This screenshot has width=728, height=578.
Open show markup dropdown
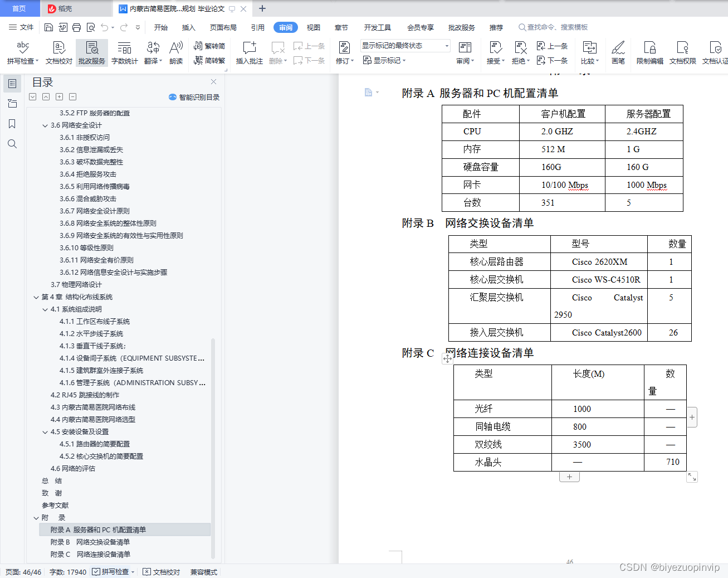(384, 60)
